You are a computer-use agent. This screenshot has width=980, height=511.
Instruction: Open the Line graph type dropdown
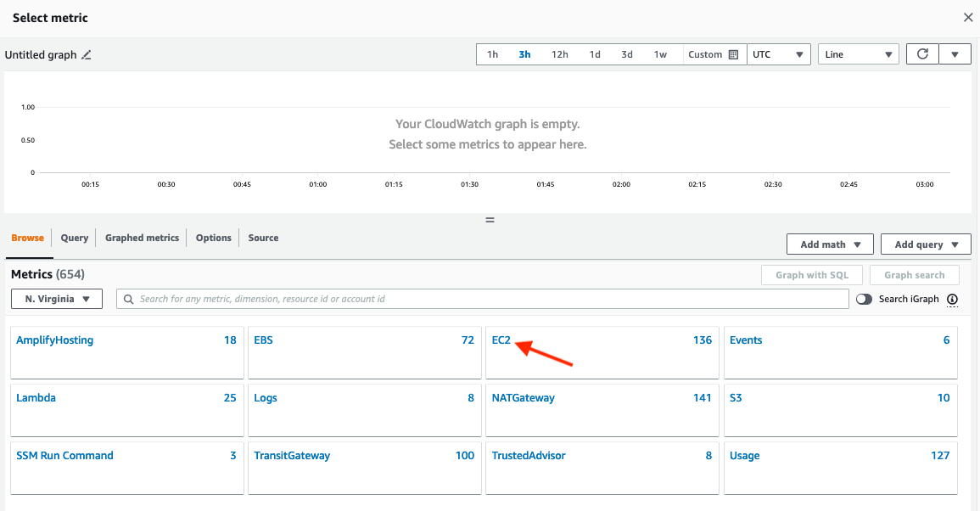pos(859,54)
